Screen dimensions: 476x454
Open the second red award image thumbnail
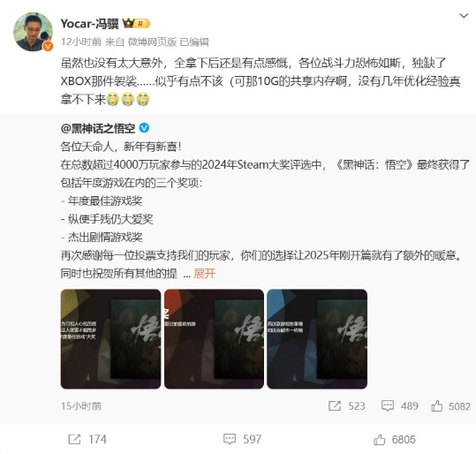[x=214, y=338]
